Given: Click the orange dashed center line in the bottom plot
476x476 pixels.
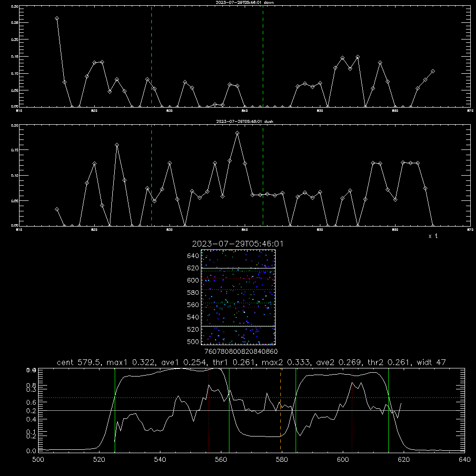Looking at the screenshot, I should click(280, 410).
